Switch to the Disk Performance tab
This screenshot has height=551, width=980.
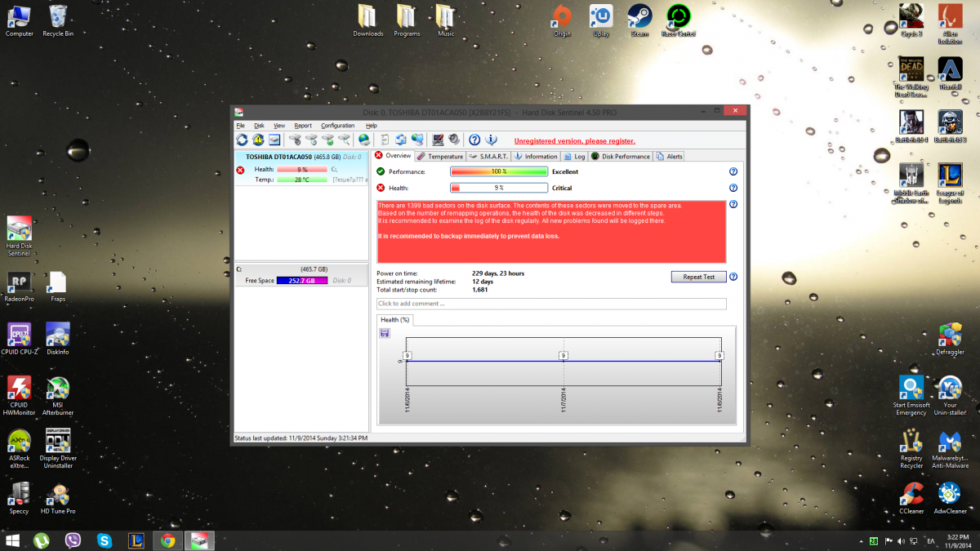click(621, 156)
